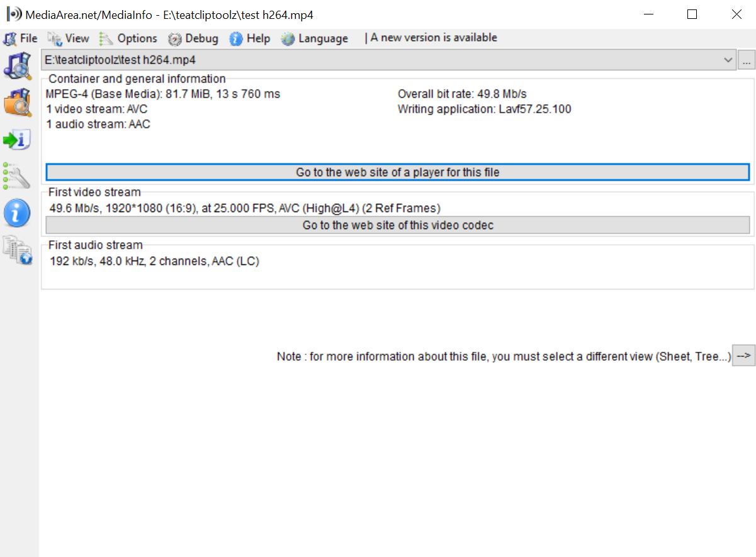Open the Language menu
Viewport: 756px width, 557px height.
pyautogui.click(x=315, y=38)
